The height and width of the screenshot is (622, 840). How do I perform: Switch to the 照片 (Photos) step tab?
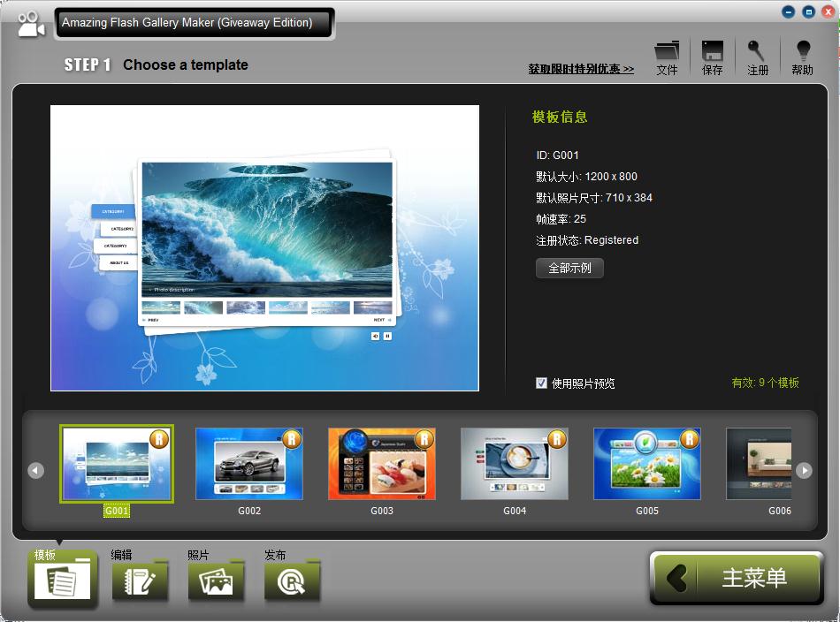pos(216,578)
